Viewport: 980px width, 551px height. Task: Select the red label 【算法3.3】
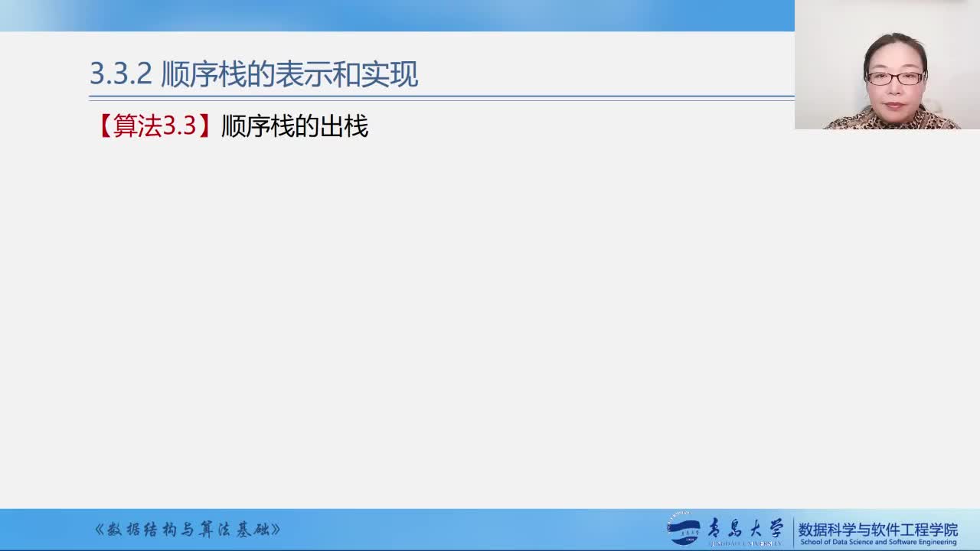pyautogui.click(x=155, y=126)
